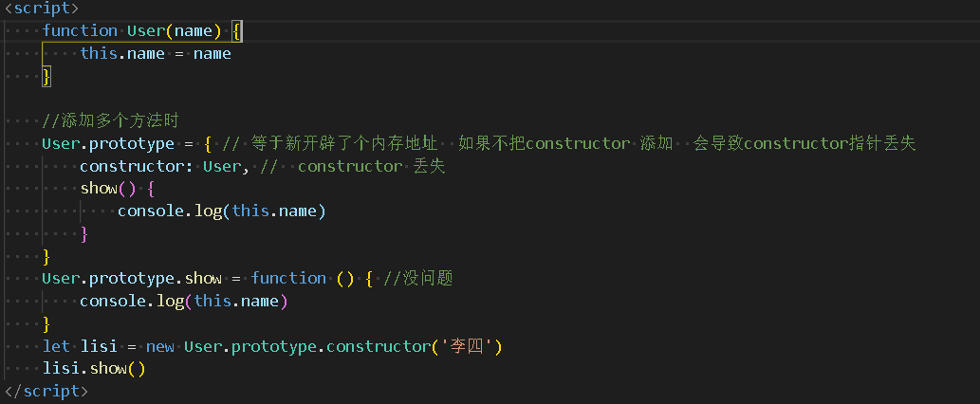The image size is (980, 404).
Task: Click the 'this.name = name' assignment line
Action: (x=155, y=53)
